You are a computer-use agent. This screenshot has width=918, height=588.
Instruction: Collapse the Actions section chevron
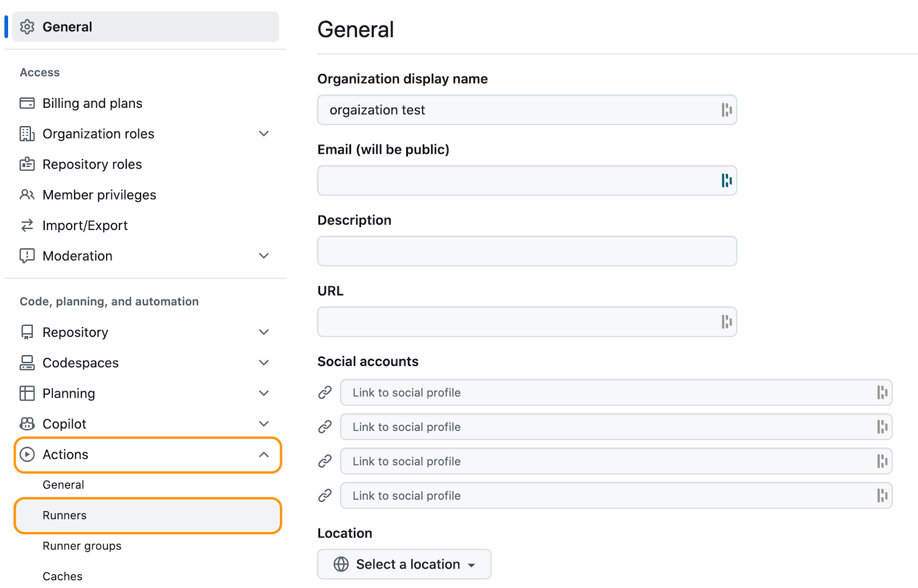pos(264,455)
